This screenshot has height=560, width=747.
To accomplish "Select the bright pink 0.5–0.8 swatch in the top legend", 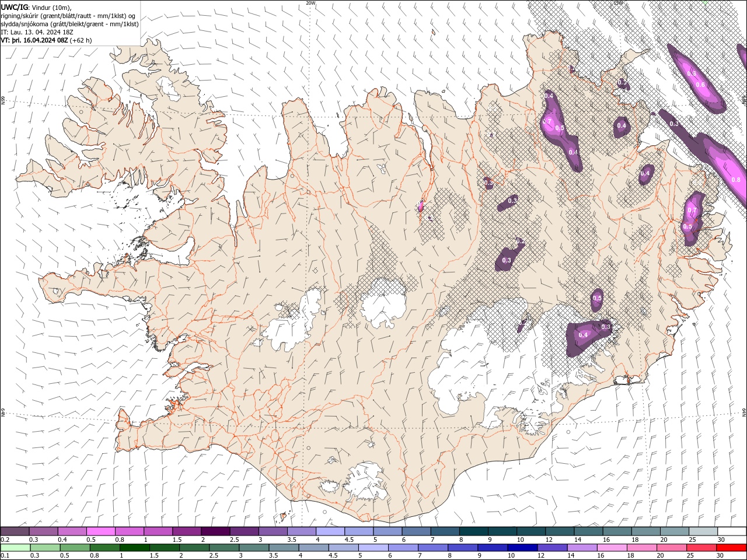I will 101,531.
